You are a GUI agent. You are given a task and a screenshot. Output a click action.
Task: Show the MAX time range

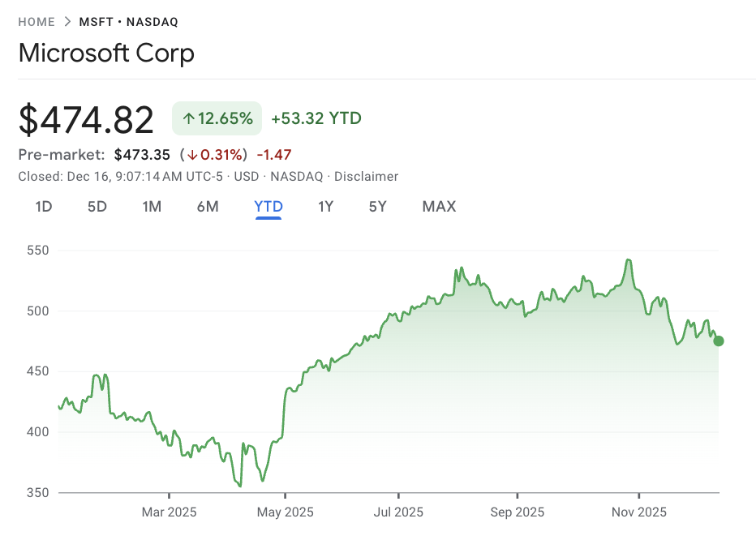tap(439, 207)
